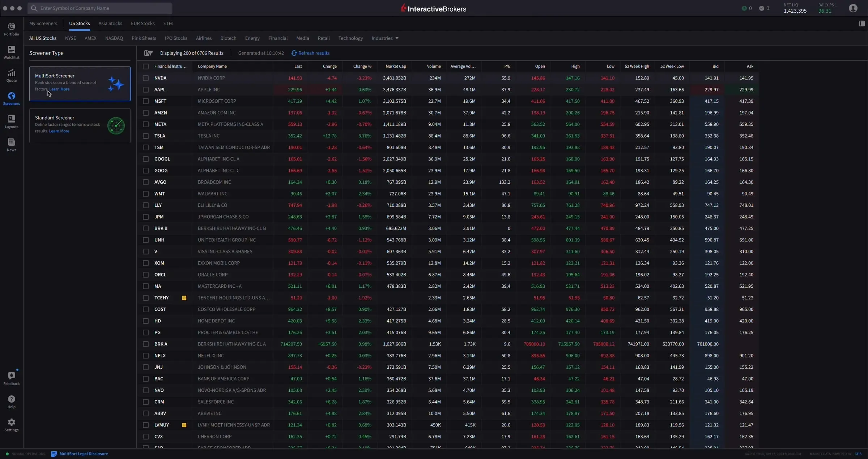The width and height of the screenshot is (868, 459).
Task: Toggle checkbox for TSLA row
Action: click(146, 136)
